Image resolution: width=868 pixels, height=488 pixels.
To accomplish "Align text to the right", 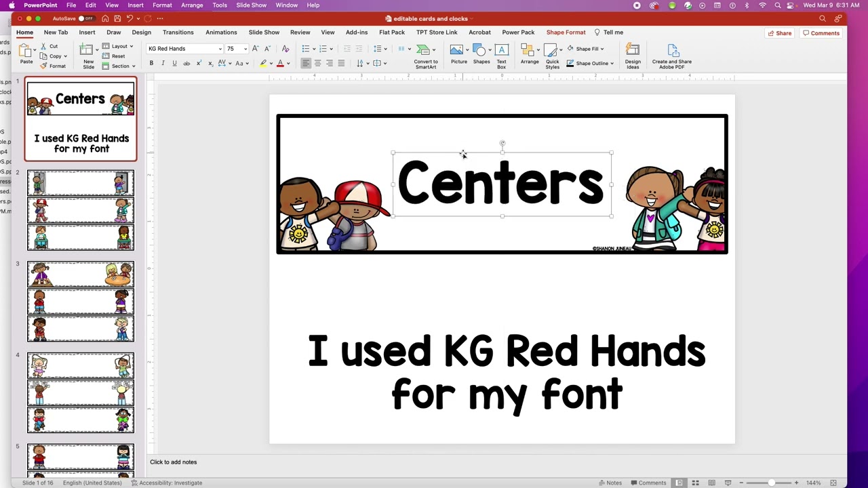I will click(330, 63).
